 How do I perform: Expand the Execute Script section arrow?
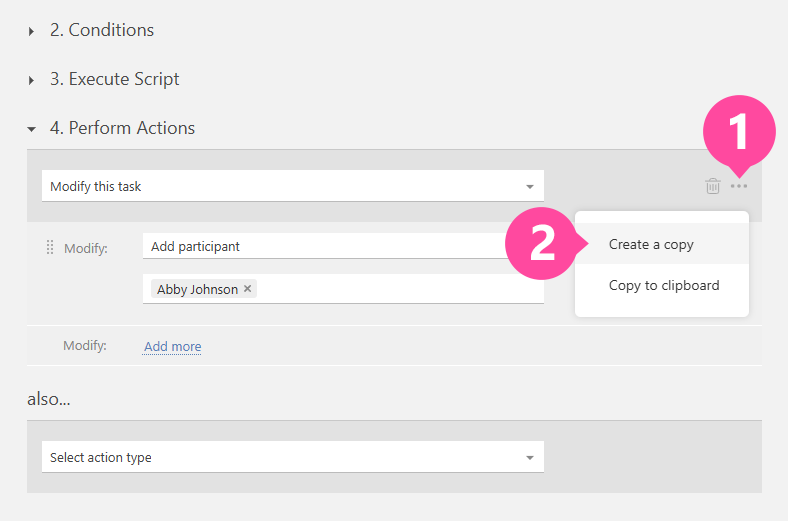click(32, 80)
